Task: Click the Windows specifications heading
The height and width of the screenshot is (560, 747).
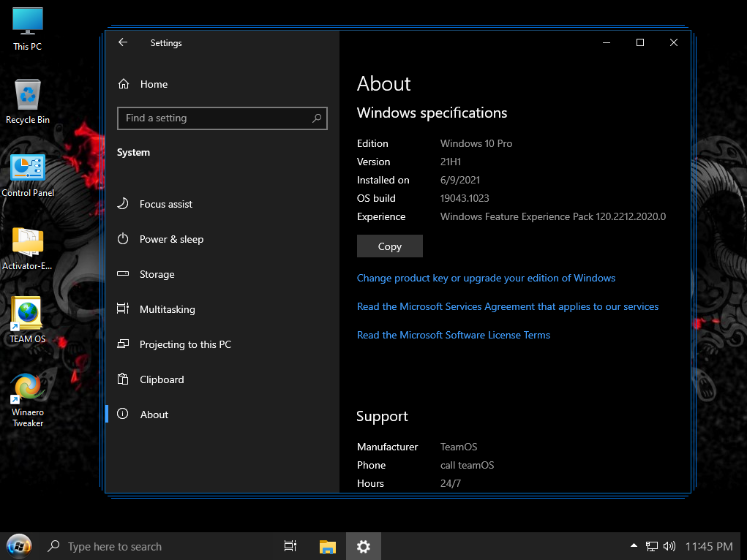Action: pyautogui.click(x=432, y=113)
